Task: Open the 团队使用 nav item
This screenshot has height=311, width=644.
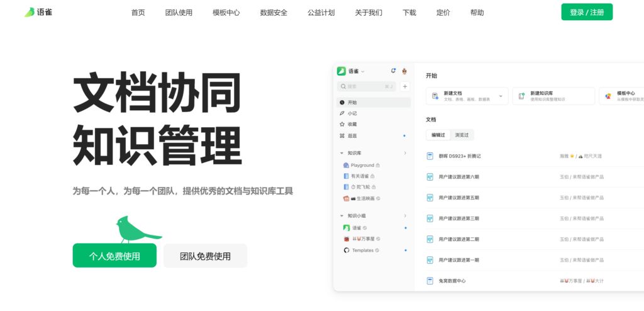Action: click(179, 13)
